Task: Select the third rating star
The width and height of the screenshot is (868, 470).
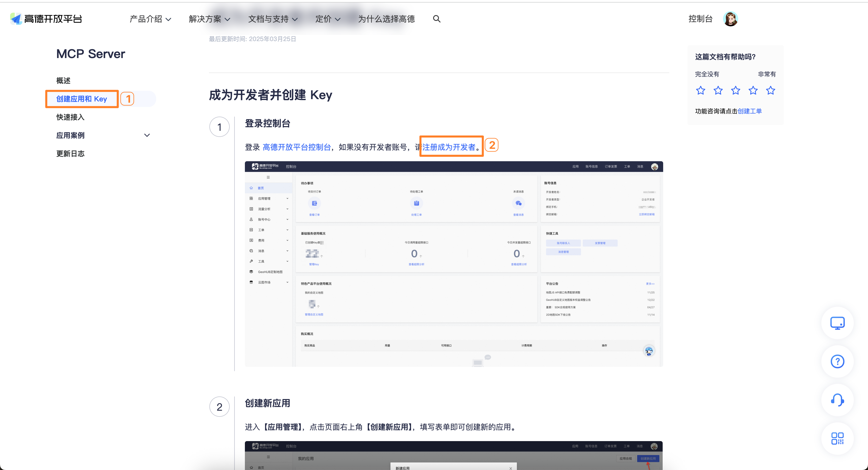Action: [x=736, y=90]
